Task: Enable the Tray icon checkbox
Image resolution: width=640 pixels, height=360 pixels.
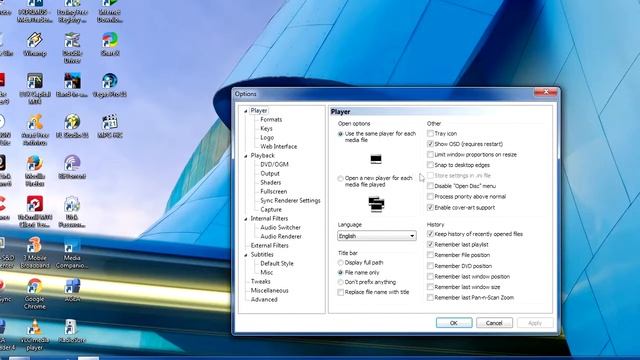Action: coord(430,133)
